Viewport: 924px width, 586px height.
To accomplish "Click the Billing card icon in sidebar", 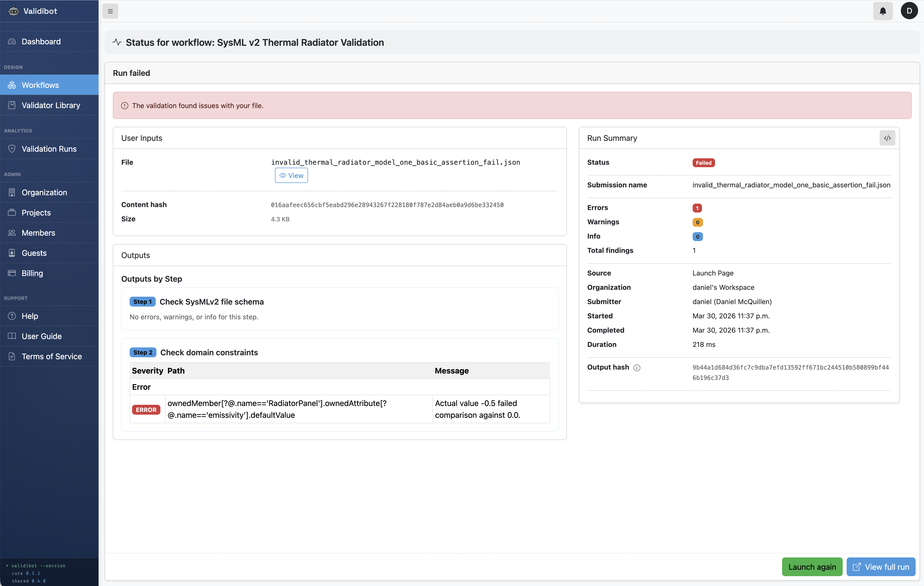I will [12, 273].
